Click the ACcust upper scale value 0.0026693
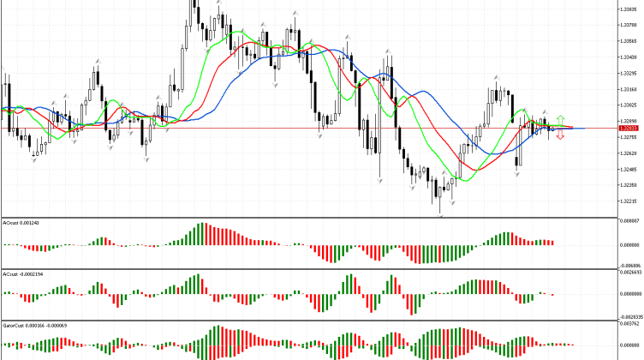Screen dimensions: 644x360 click(629, 273)
